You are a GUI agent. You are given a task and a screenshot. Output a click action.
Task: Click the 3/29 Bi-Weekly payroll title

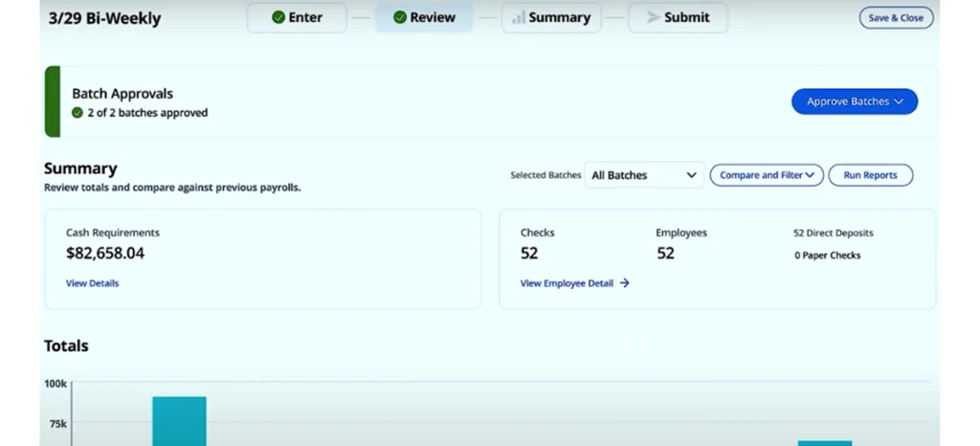pyautogui.click(x=105, y=18)
